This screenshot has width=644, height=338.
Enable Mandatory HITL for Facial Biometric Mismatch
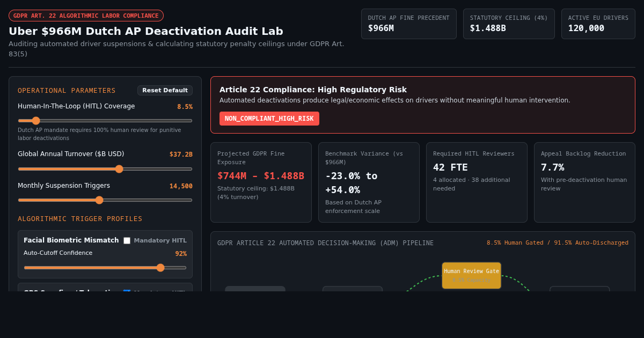[127, 241]
